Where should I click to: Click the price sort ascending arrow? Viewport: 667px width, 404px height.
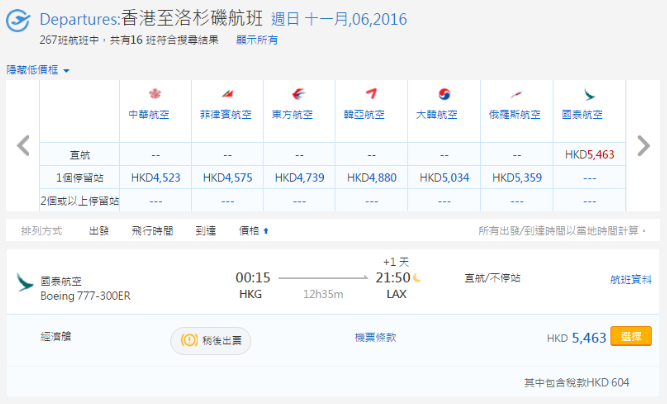point(266,231)
